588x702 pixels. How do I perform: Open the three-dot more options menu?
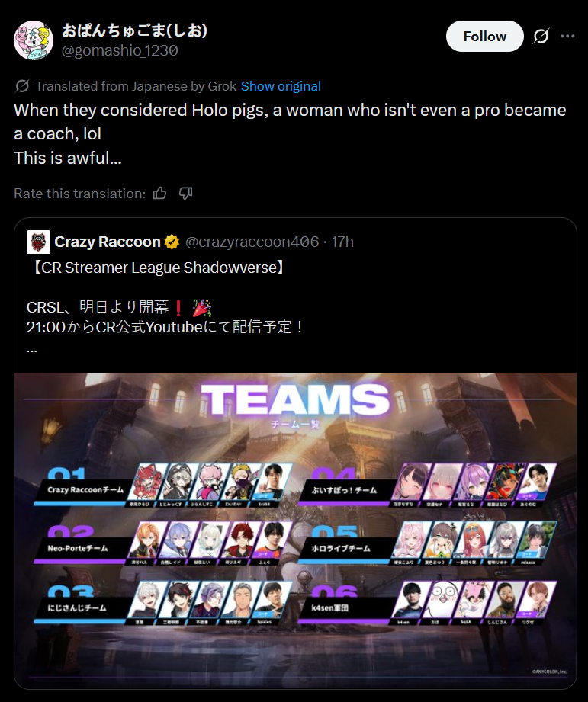(x=567, y=37)
